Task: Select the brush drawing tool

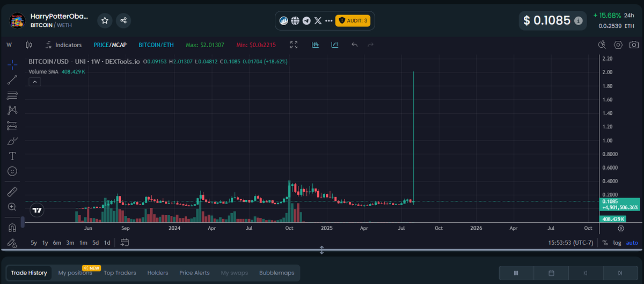Action: pyautogui.click(x=12, y=141)
